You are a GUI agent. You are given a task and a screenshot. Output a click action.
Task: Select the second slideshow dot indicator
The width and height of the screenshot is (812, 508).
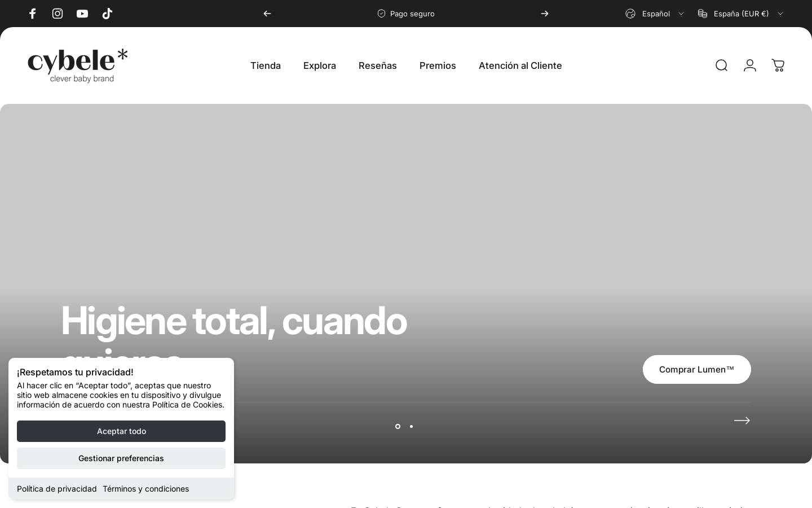click(x=411, y=426)
